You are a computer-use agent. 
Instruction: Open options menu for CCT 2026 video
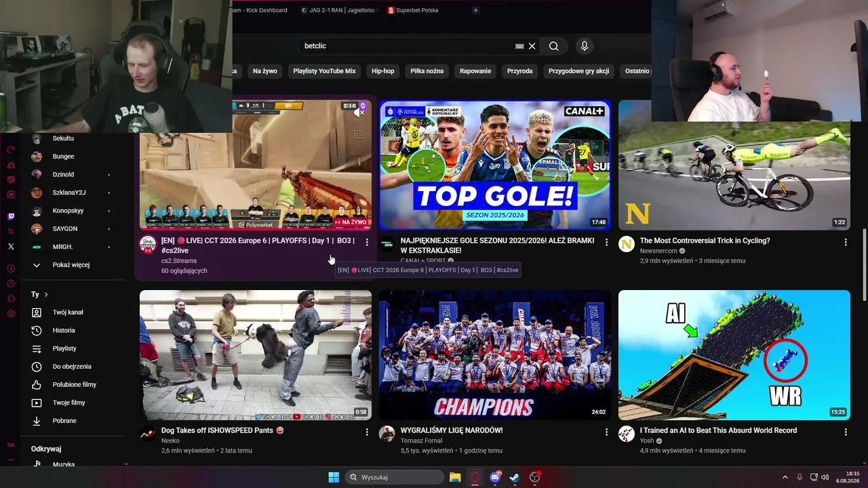tap(367, 242)
